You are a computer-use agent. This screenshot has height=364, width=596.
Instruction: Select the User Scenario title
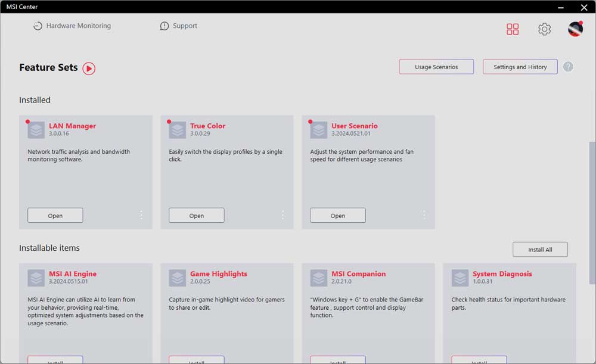(354, 126)
